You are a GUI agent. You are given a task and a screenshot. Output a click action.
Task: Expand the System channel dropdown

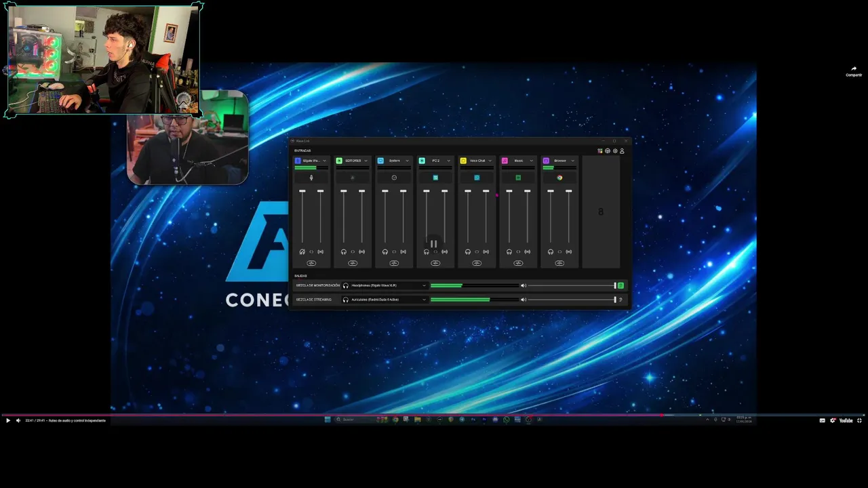[x=407, y=161]
